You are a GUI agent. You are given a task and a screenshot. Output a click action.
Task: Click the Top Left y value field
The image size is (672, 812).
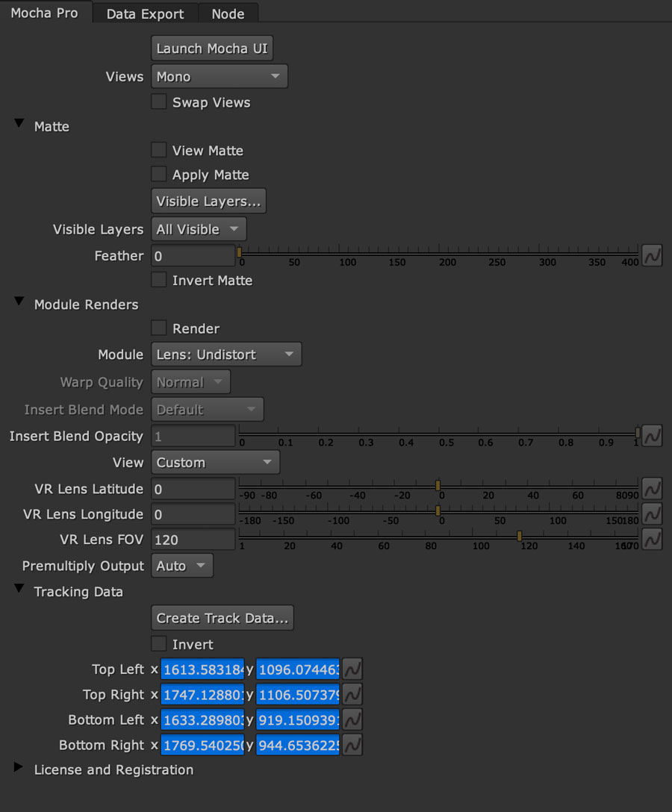click(x=298, y=669)
